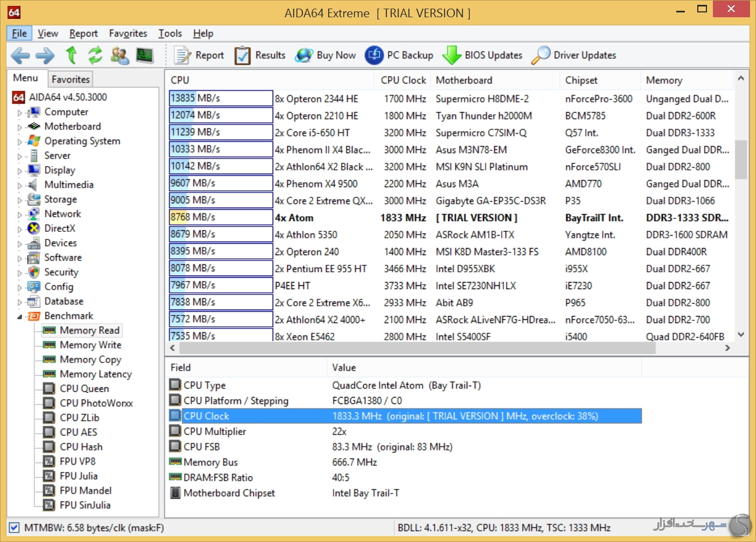Sort results by Motherboard column header
756x542 pixels.
tap(495, 80)
